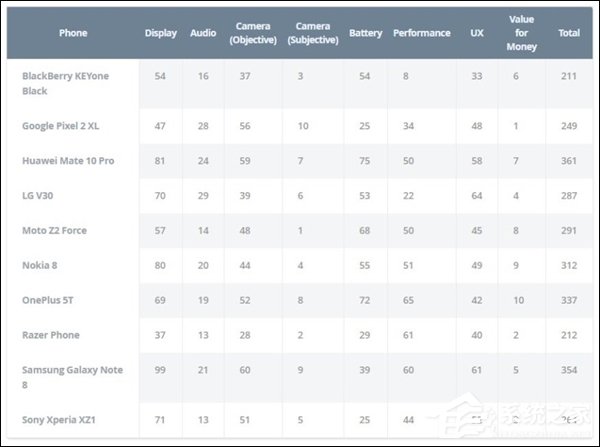The width and height of the screenshot is (600, 447).
Task: Click the Huawei Mate 10 Pro total 361
Action: click(569, 161)
